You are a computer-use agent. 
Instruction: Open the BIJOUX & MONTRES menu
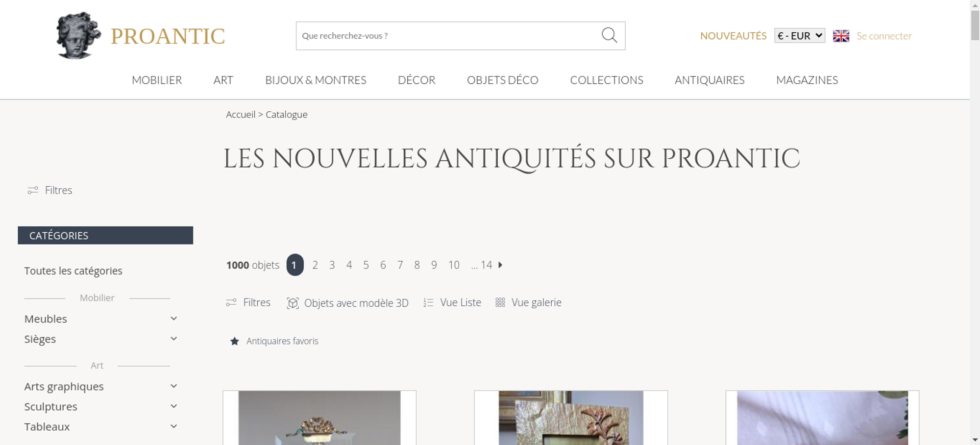tap(316, 80)
